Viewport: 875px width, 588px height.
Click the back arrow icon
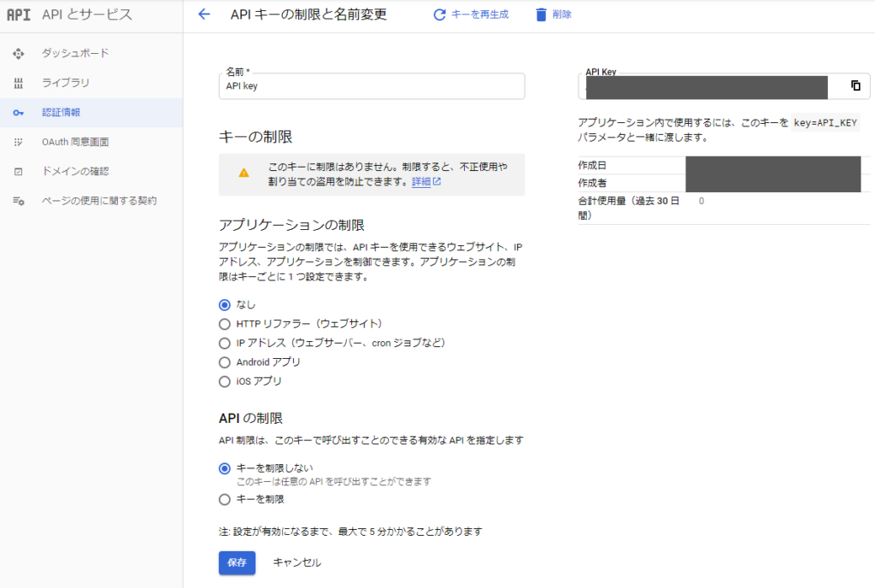(204, 15)
